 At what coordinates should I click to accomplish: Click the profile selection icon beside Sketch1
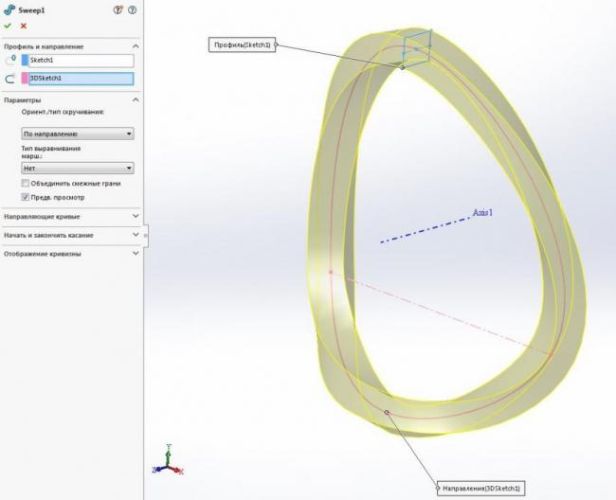point(10,60)
